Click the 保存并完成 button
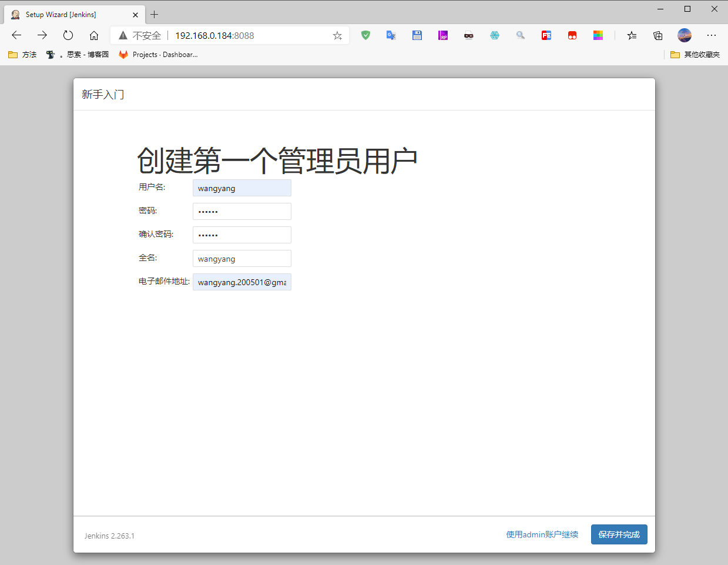This screenshot has height=565, width=728. click(x=619, y=534)
